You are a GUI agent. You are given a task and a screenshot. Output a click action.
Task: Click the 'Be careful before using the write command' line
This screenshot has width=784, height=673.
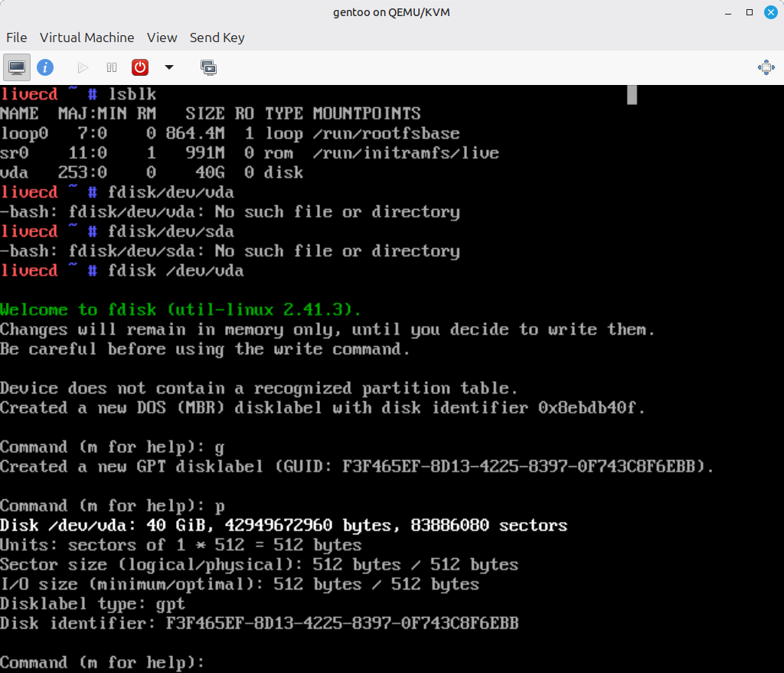point(205,348)
